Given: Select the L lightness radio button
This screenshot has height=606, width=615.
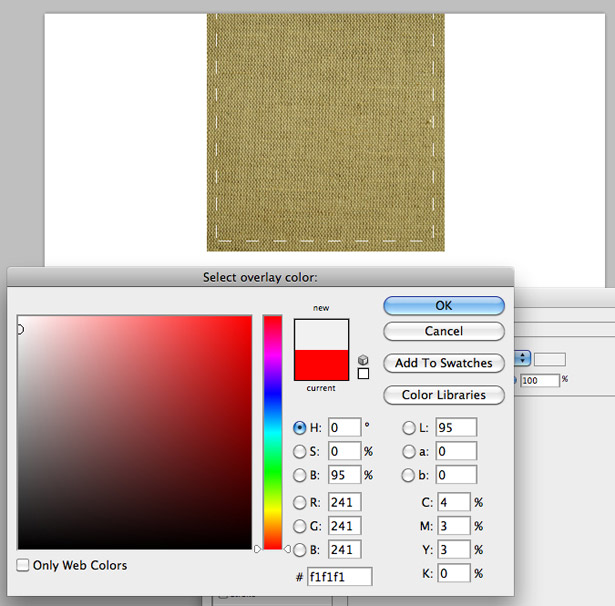Looking at the screenshot, I should pyautogui.click(x=409, y=428).
